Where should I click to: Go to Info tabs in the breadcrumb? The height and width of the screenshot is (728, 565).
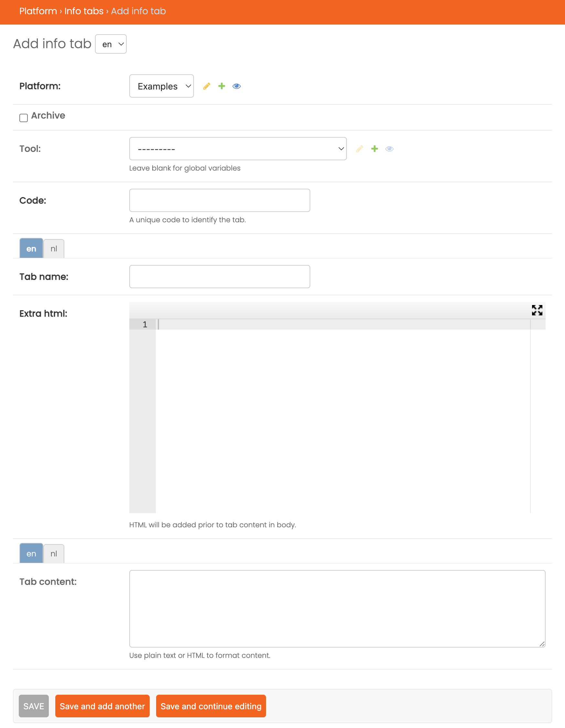click(x=84, y=11)
